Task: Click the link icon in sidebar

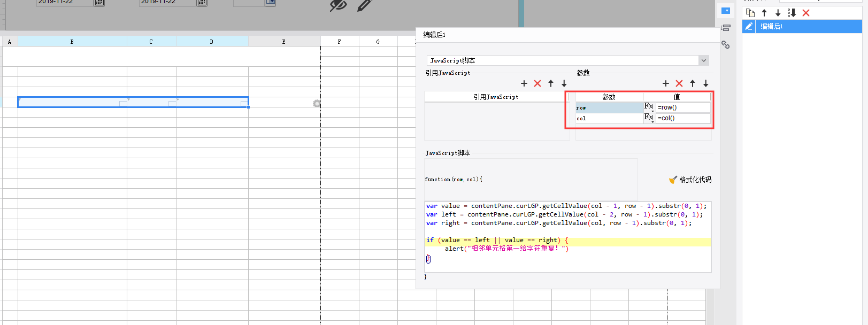Action: click(725, 45)
